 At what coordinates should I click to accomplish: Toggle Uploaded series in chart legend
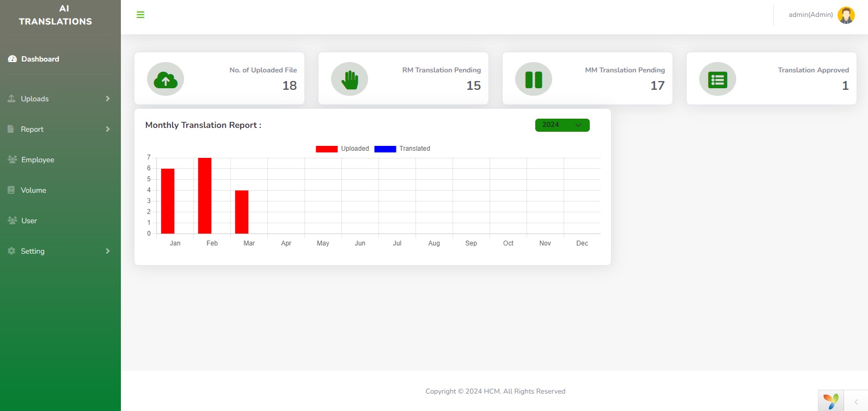tap(343, 149)
